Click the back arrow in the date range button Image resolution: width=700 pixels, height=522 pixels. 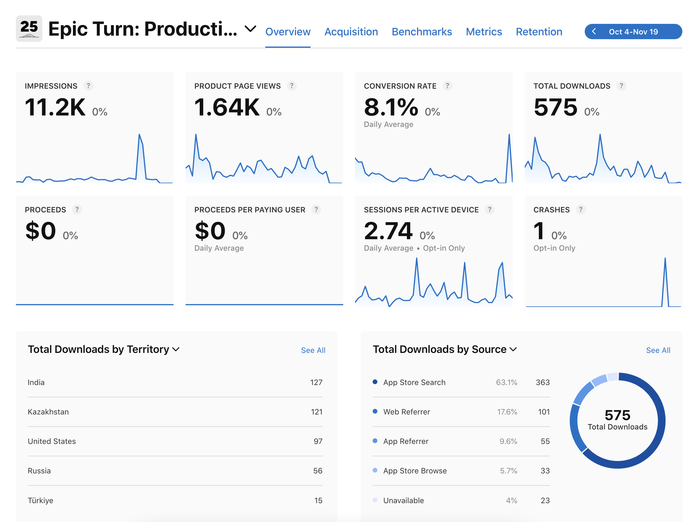point(594,32)
